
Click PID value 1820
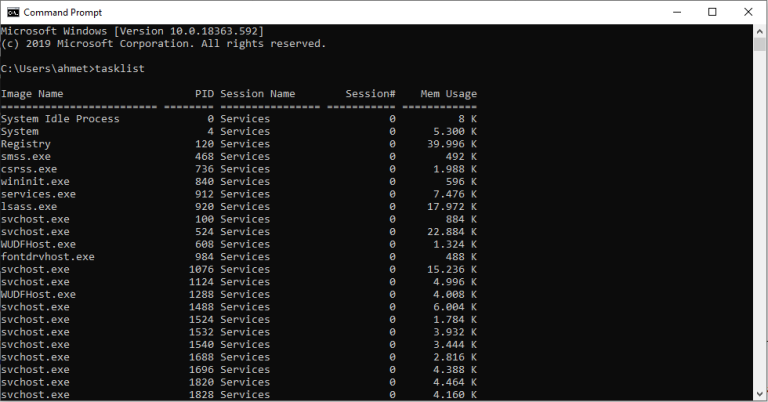201,382
